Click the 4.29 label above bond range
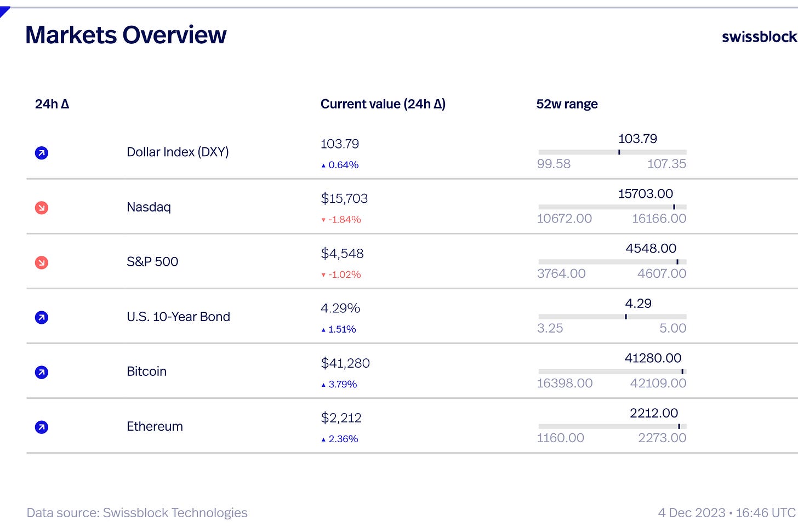The width and height of the screenshot is (798, 532). [x=639, y=304]
